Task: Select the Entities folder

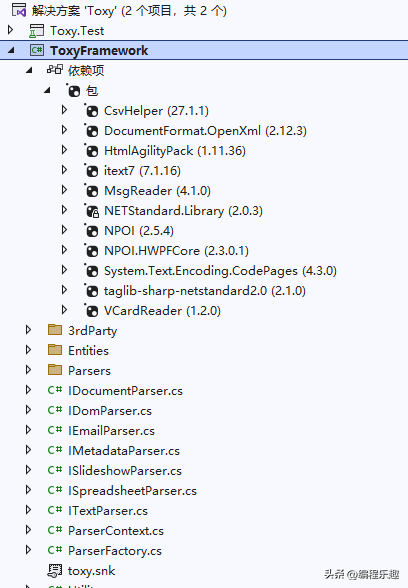Action: coord(88,351)
